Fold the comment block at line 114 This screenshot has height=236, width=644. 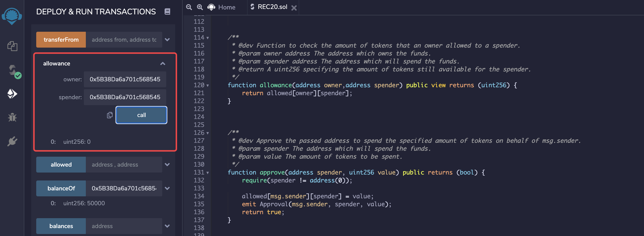pos(207,38)
